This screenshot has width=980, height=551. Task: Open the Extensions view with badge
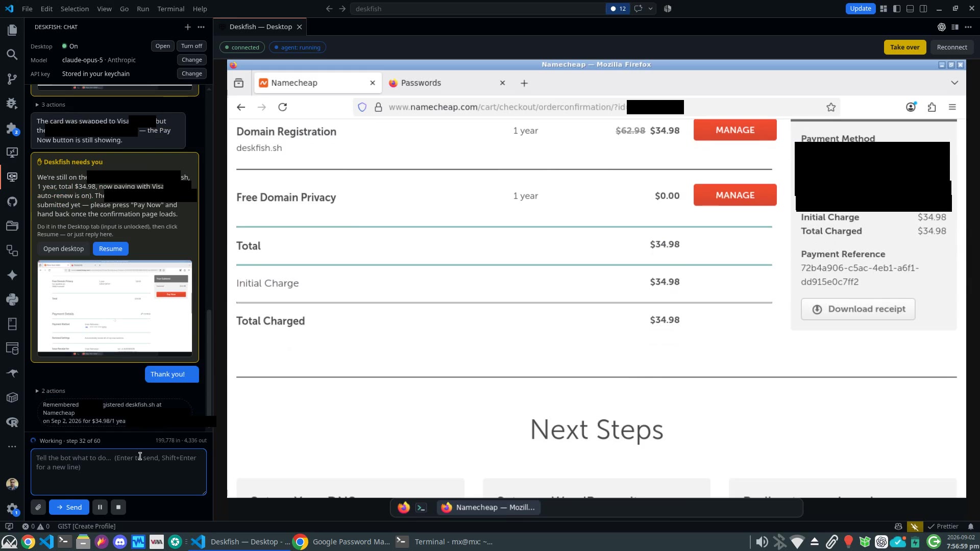click(12, 128)
